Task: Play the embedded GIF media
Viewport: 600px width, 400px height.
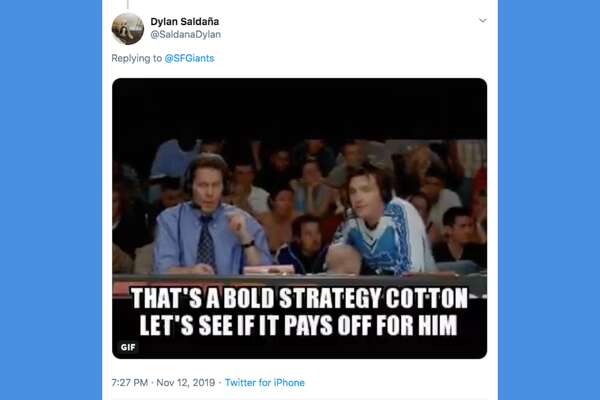Action: point(300,219)
